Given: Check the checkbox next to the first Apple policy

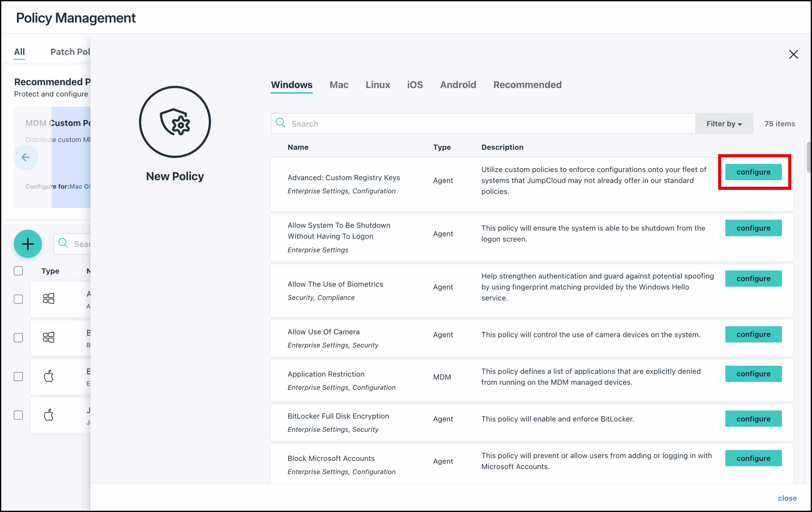Looking at the screenshot, I should point(18,376).
